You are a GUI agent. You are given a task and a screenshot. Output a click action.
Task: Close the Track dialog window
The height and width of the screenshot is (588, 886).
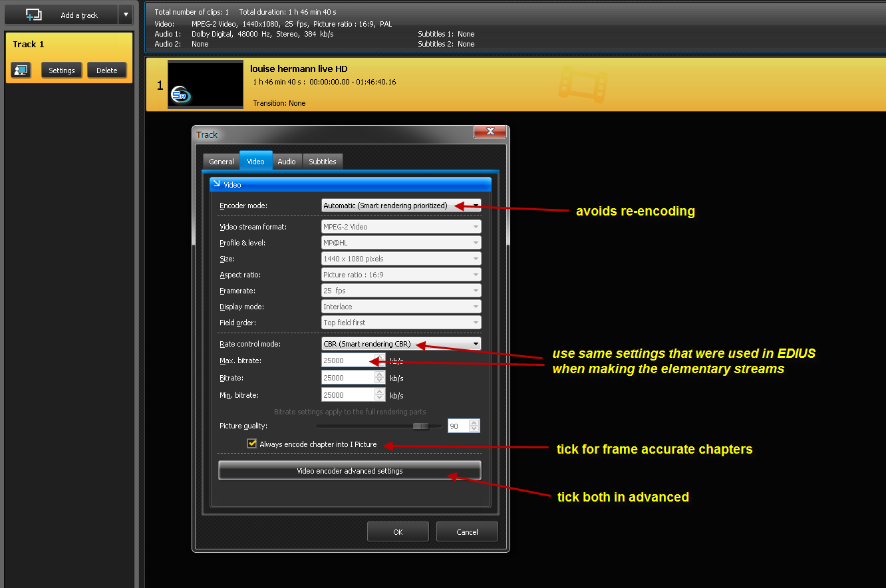490,132
